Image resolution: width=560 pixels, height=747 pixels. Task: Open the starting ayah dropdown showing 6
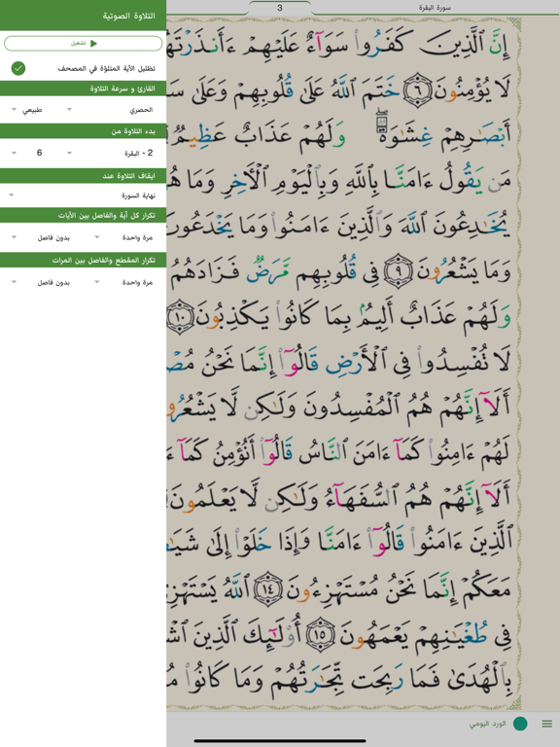click(27, 153)
